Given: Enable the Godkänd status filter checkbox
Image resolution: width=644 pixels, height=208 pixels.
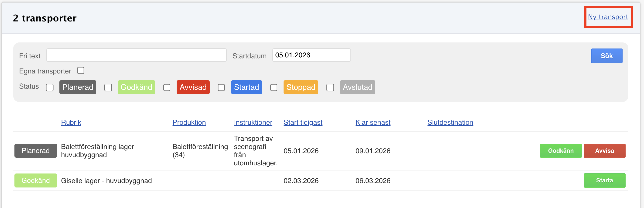Looking at the screenshot, I should pyautogui.click(x=108, y=87).
